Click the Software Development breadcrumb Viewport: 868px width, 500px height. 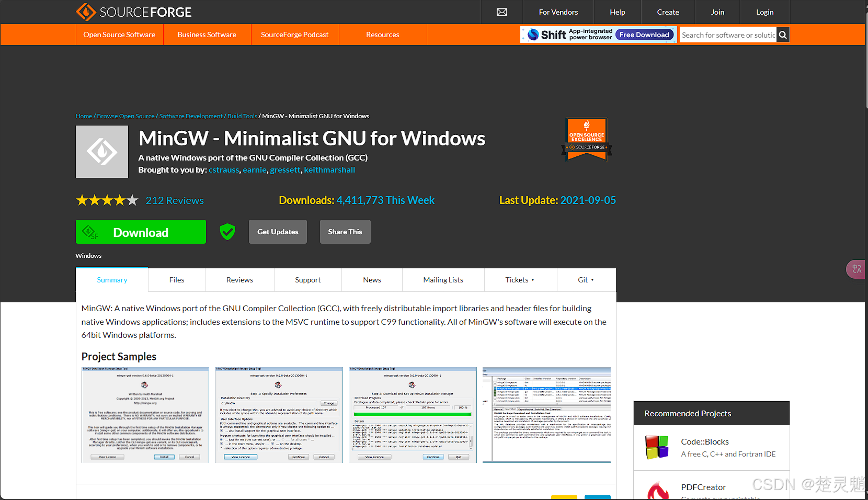coord(191,116)
